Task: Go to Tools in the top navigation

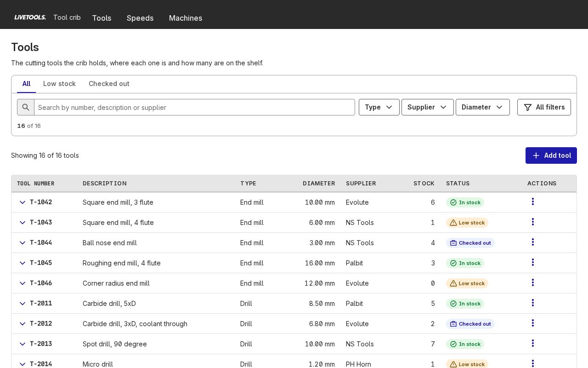Action: (102, 18)
